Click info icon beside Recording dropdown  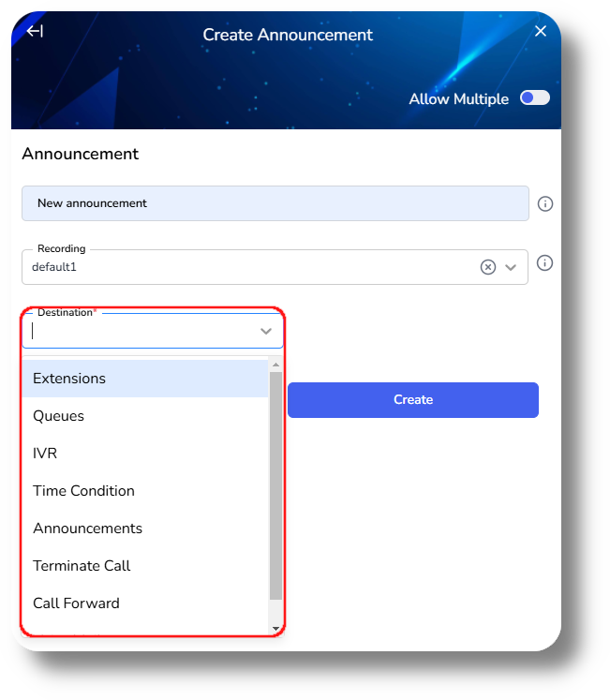pos(544,262)
